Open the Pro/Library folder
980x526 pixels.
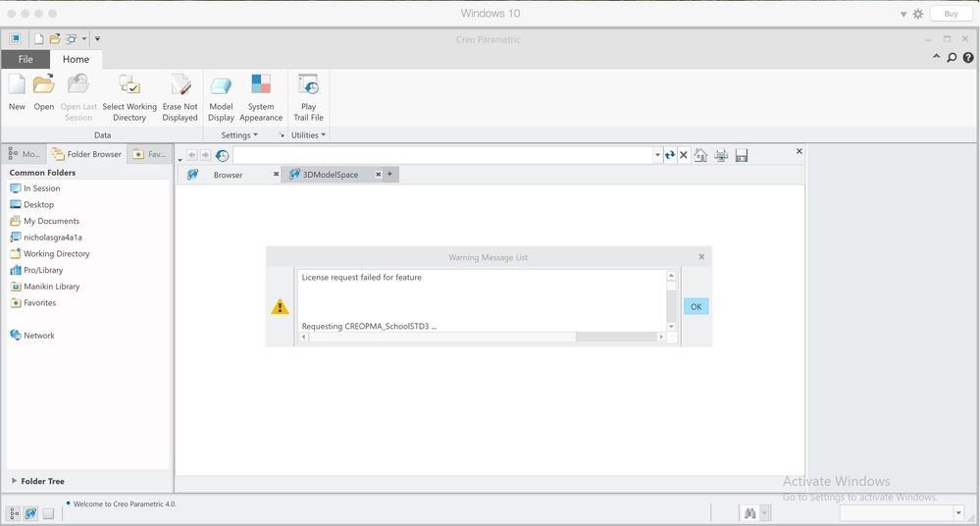(x=37, y=270)
